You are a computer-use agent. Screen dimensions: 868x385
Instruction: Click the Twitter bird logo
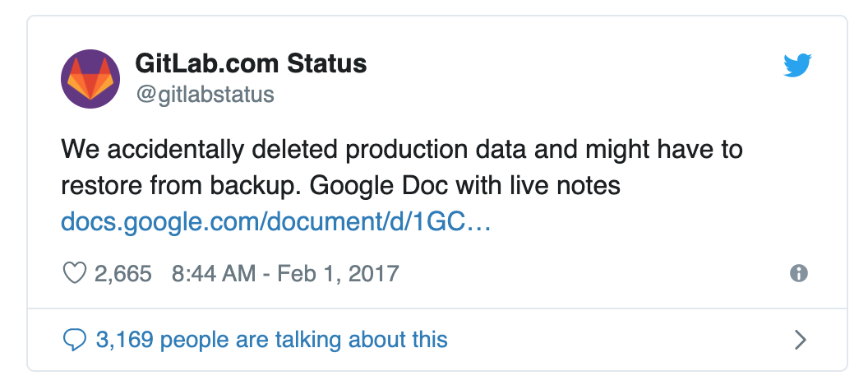[x=797, y=65]
